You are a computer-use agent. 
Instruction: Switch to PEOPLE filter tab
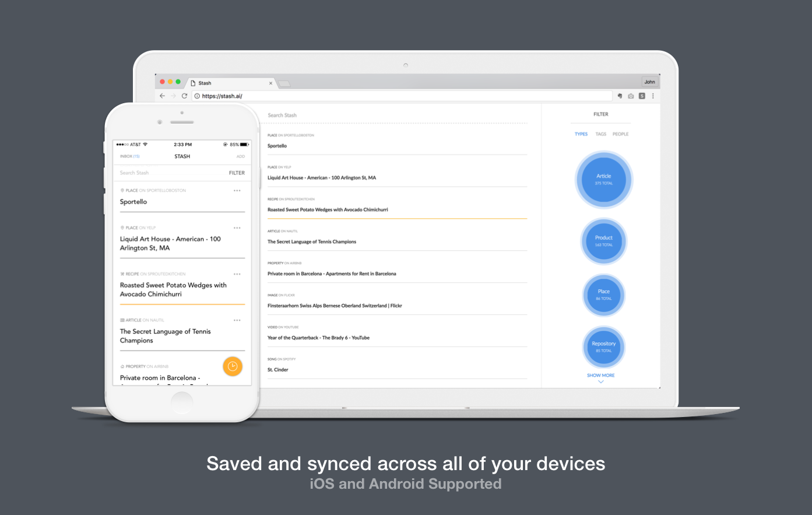tap(620, 134)
